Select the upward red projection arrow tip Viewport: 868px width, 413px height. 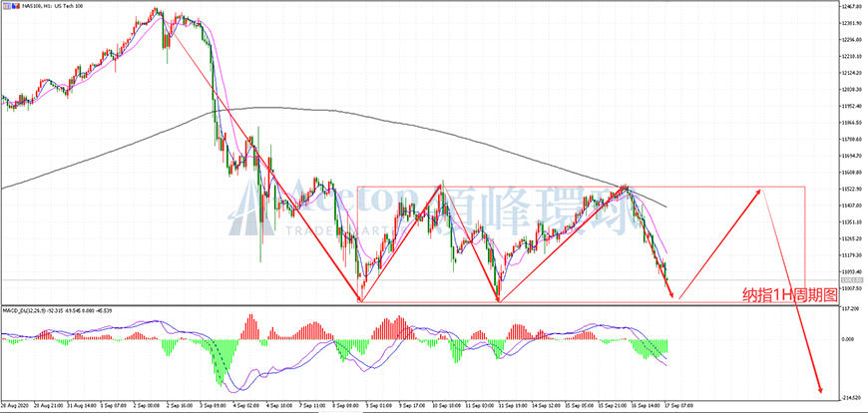[x=758, y=192]
